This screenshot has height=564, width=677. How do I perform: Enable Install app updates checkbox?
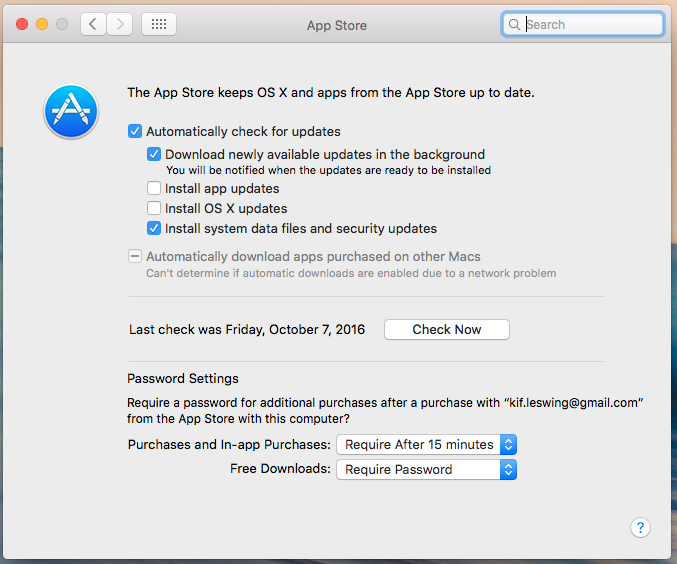click(154, 188)
